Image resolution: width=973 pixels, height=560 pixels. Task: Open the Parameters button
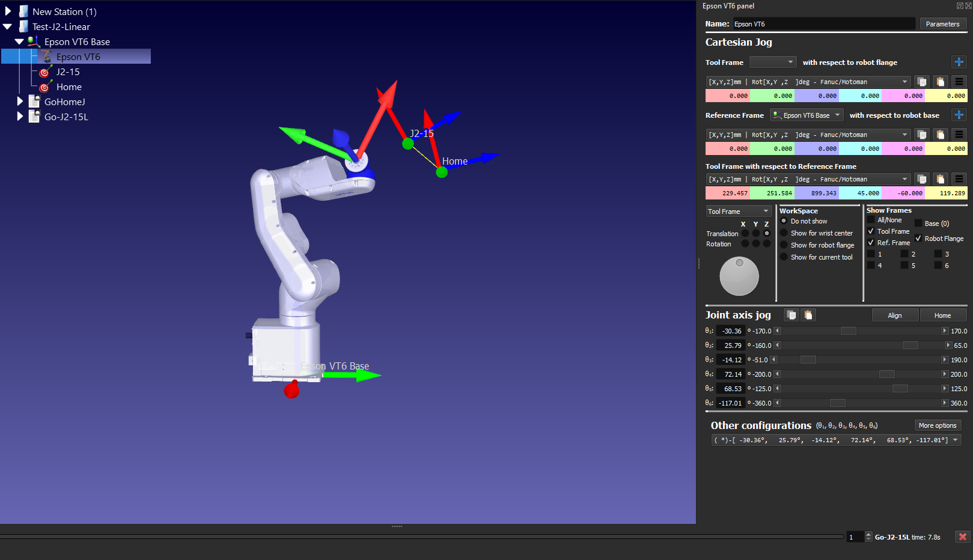coord(942,24)
